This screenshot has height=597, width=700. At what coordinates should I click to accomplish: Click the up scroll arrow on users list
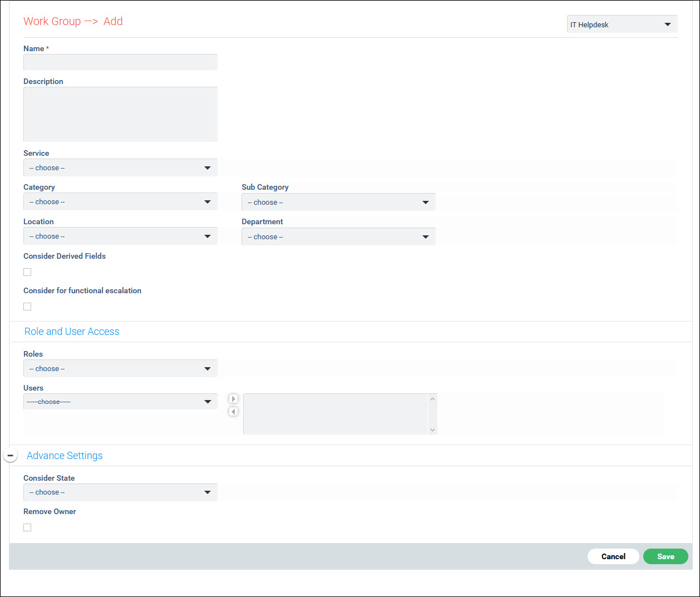click(x=432, y=398)
